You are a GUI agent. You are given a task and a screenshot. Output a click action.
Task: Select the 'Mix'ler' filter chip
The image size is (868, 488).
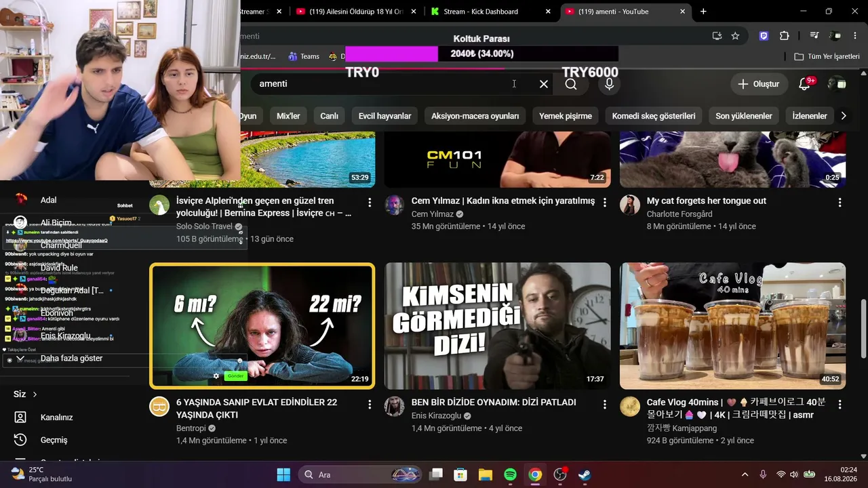[288, 116]
